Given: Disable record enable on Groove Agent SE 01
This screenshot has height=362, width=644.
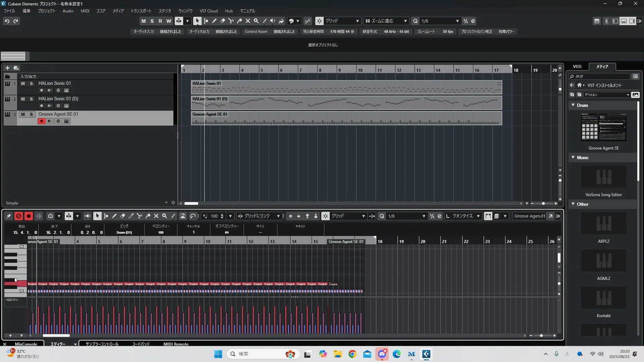Looking at the screenshot, I should coord(42,121).
